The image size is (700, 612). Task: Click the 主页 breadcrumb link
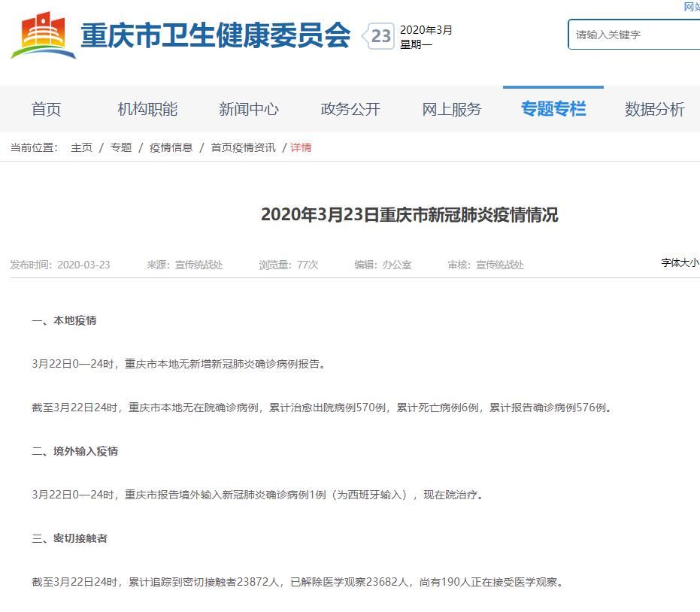pyautogui.click(x=81, y=147)
